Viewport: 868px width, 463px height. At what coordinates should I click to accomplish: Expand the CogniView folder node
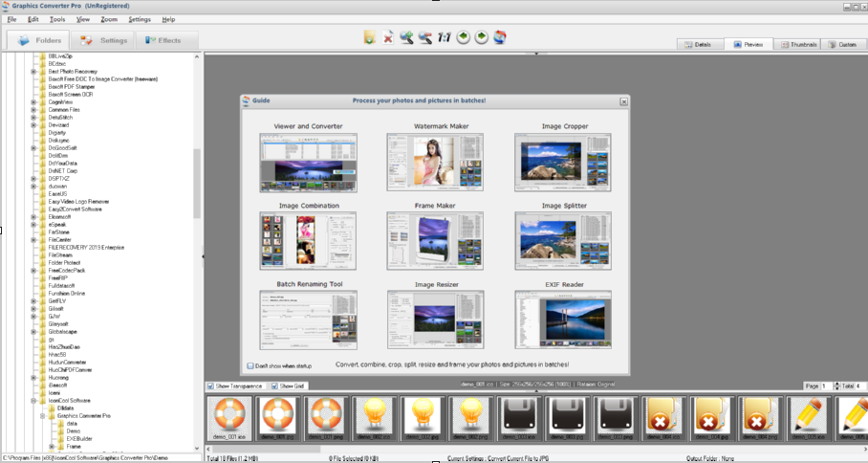pyautogui.click(x=33, y=102)
